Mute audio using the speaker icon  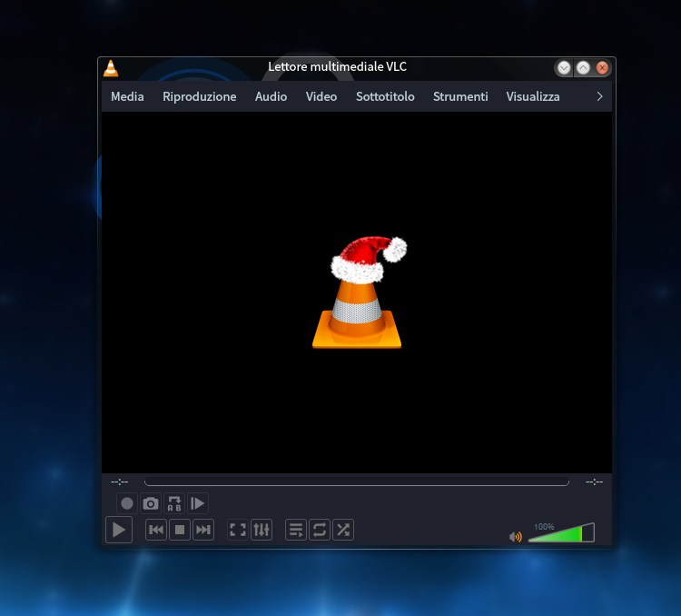(516, 537)
